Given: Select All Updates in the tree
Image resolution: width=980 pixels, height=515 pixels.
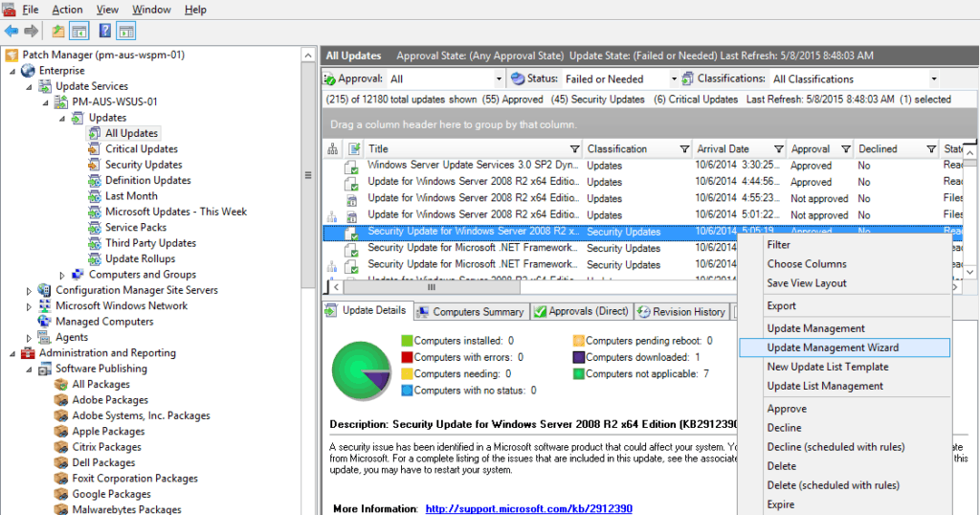Looking at the screenshot, I should pyautogui.click(x=131, y=133).
